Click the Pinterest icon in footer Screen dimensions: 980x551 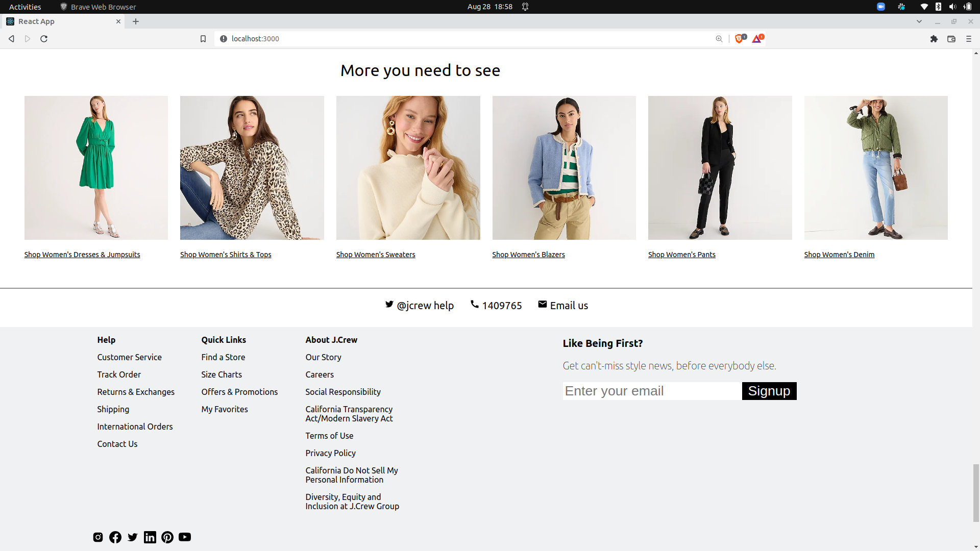pos(167,537)
